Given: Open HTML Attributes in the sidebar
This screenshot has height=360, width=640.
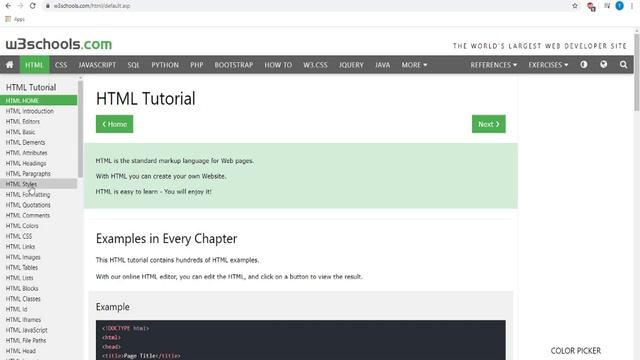Looking at the screenshot, I should pyautogui.click(x=38, y=153).
